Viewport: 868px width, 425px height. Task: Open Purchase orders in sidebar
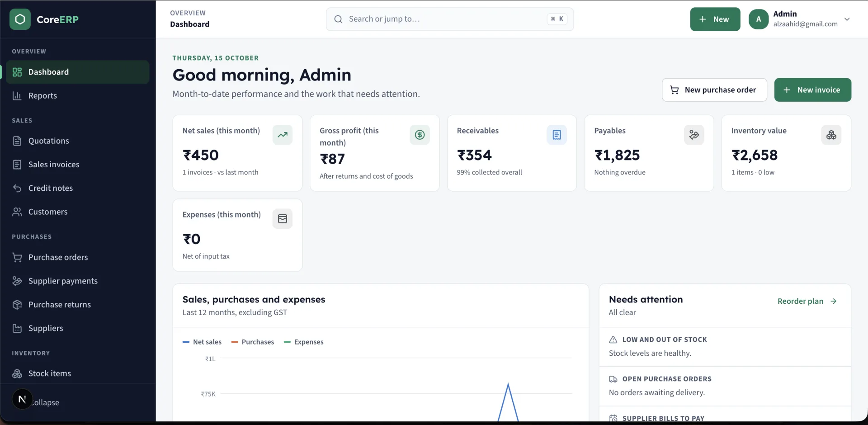[x=78, y=257]
